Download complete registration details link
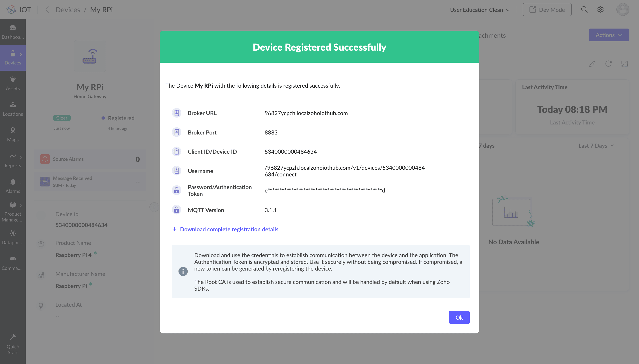 tap(229, 229)
